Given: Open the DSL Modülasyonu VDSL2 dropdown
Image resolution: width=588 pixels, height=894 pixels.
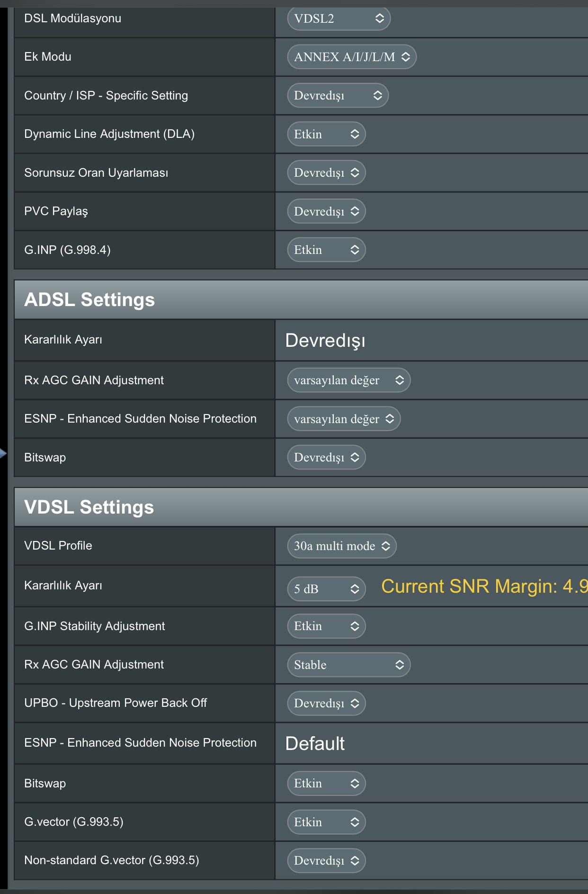Looking at the screenshot, I should point(339,18).
